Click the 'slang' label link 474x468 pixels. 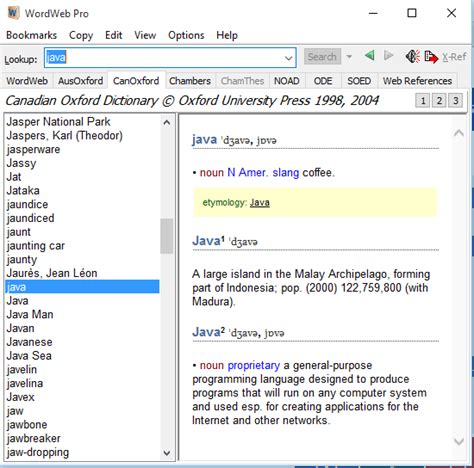(x=286, y=173)
